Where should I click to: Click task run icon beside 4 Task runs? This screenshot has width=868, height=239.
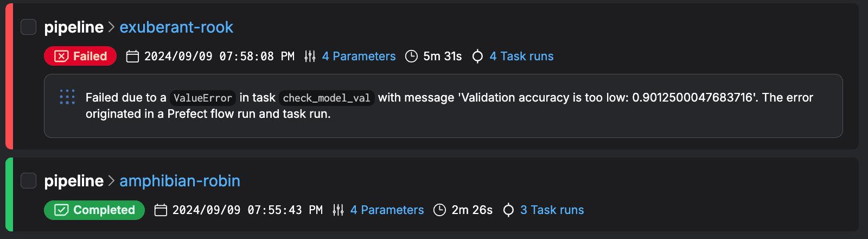click(477, 56)
